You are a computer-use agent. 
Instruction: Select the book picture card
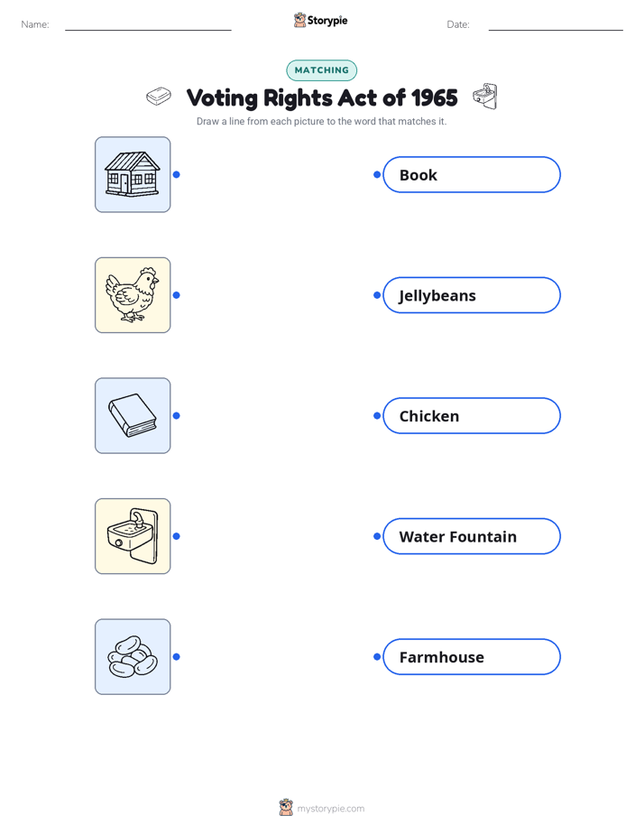point(133,415)
